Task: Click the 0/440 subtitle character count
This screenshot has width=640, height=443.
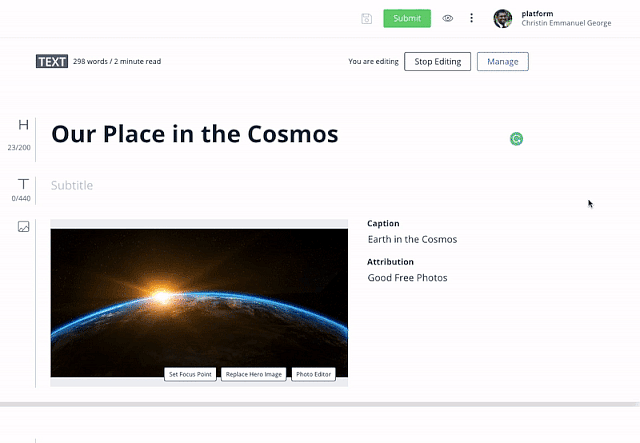Action: 21,198
